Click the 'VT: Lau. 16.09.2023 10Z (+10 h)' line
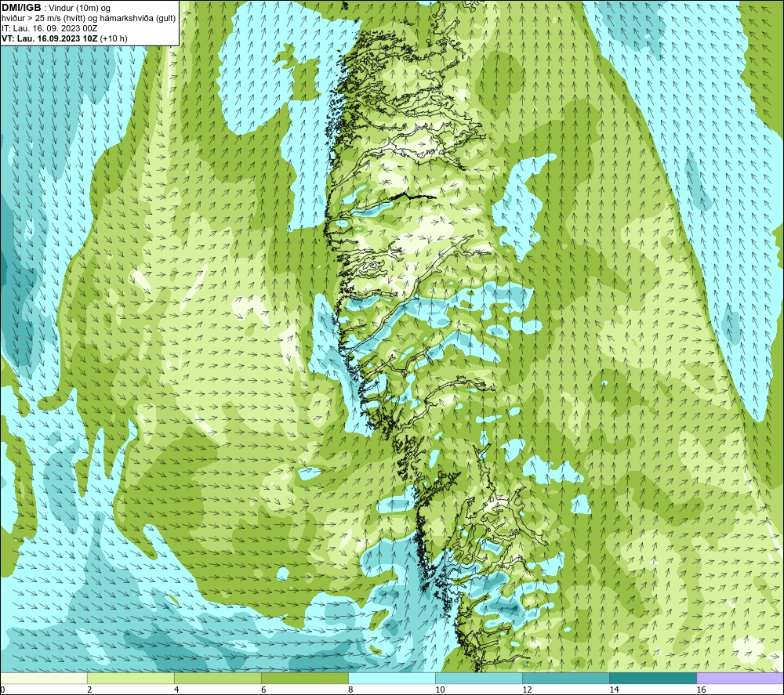The height and width of the screenshot is (695, 784). (x=64, y=38)
